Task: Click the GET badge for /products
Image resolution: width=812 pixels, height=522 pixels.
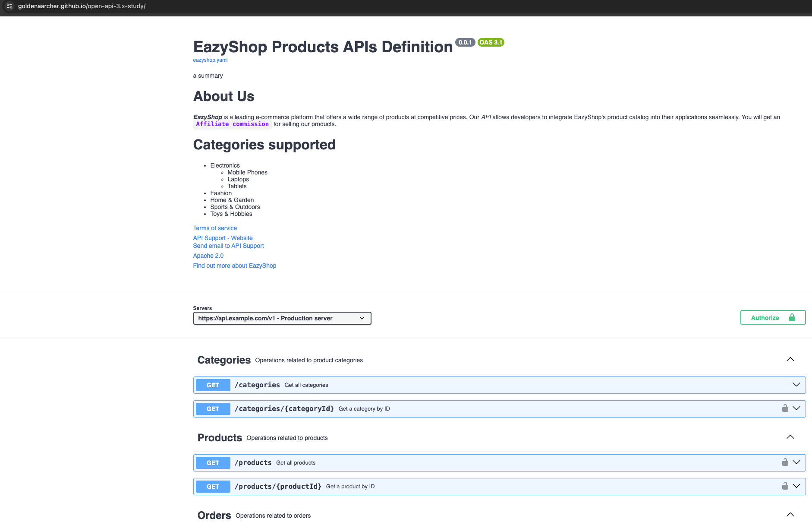Action: (x=213, y=463)
